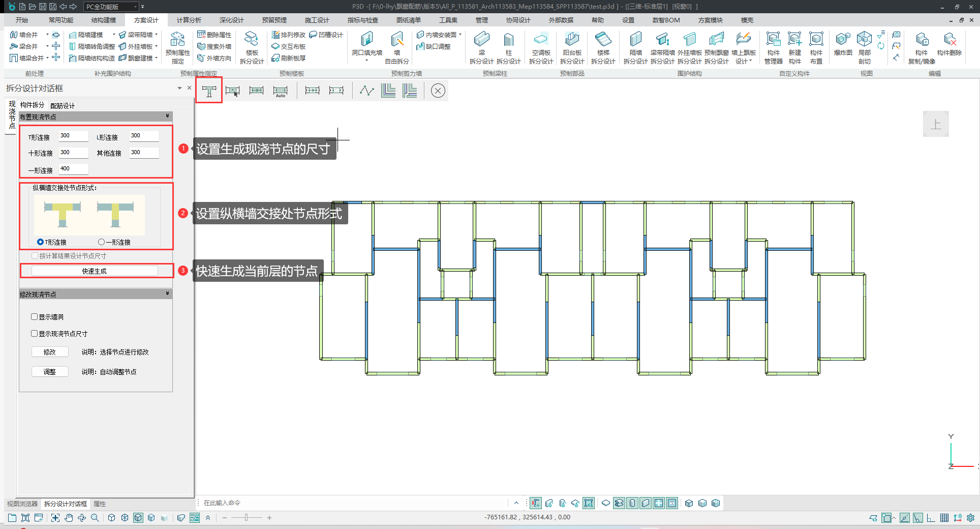Click the circled X cancel icon
Screen dimensions: 980x529
438,91
